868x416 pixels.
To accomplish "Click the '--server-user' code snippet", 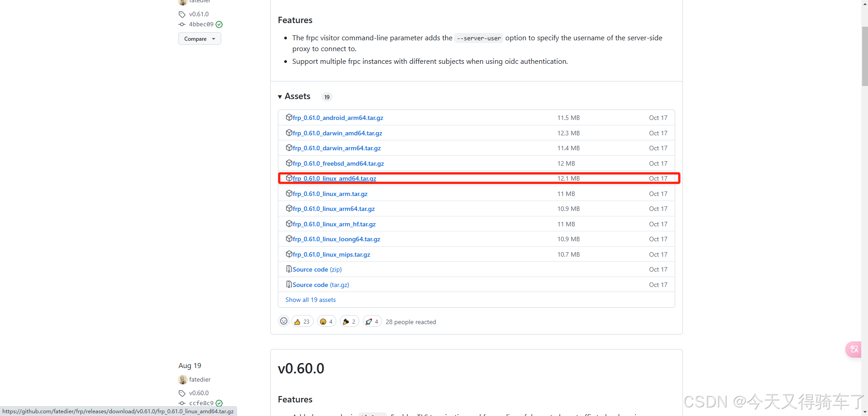I will coord(479,38).
